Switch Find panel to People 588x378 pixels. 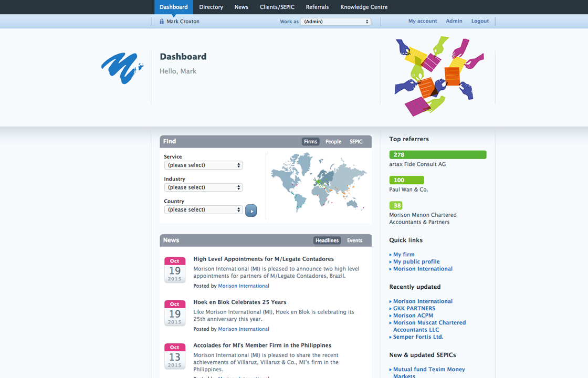[x=333, y=142]
